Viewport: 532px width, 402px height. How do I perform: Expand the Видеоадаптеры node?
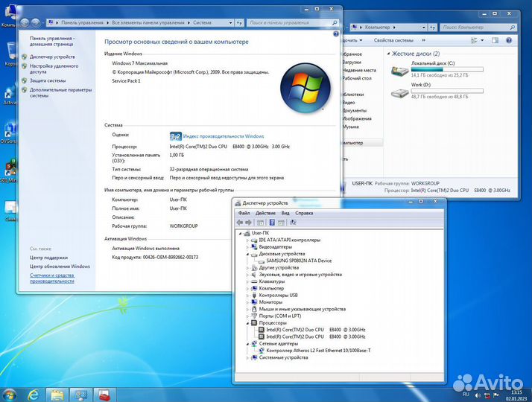click(x=247, y=247)
